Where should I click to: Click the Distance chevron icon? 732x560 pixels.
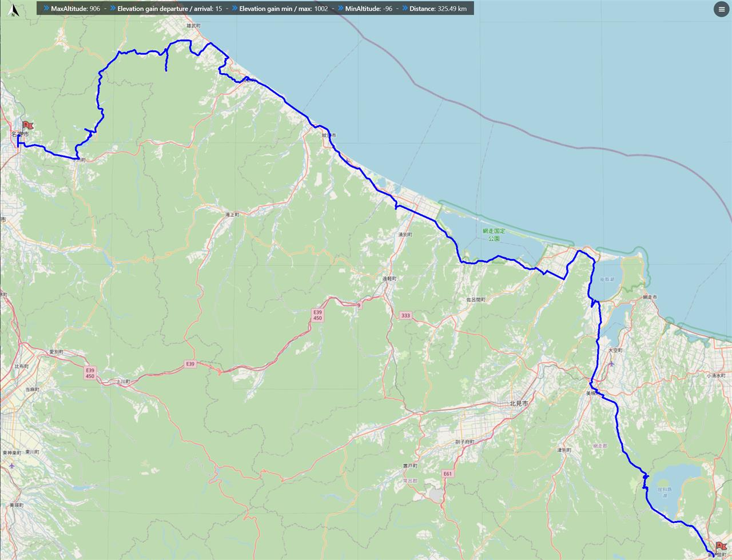[405, 9]
